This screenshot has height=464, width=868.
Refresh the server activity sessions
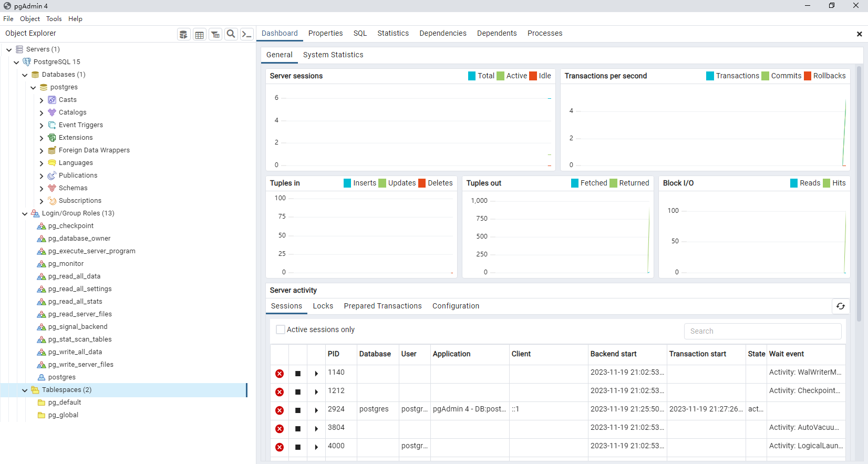coord(841,306)
